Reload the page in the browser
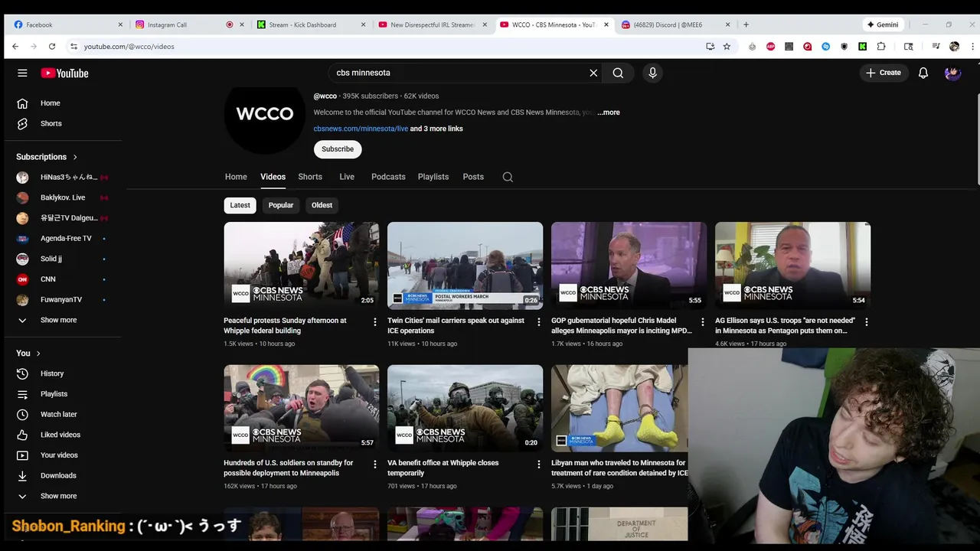Screen dimensions: 980x551 pyautogui.click(x=52, y=47)
